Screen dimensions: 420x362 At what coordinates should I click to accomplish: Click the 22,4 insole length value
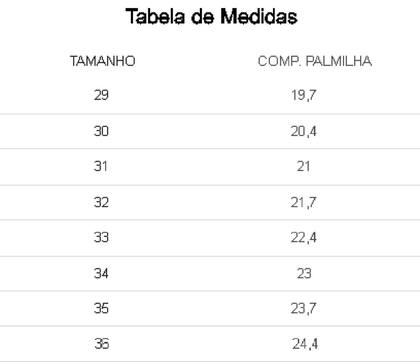pos(303,238)
